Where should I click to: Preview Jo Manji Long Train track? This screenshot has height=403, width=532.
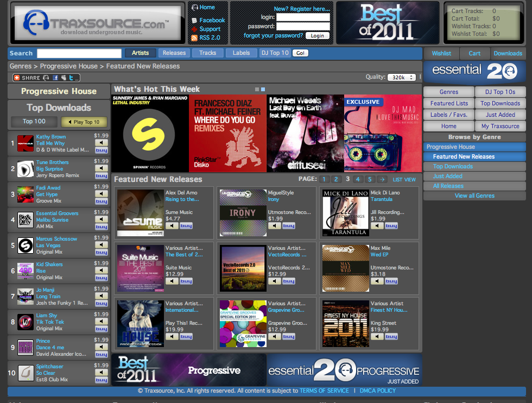(x=101, y=295)
